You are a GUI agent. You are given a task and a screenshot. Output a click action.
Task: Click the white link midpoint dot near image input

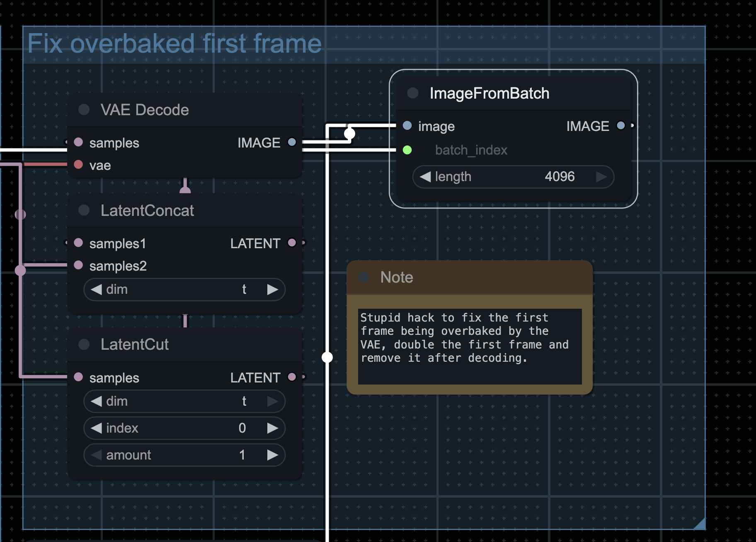click(x=349, y=133)
